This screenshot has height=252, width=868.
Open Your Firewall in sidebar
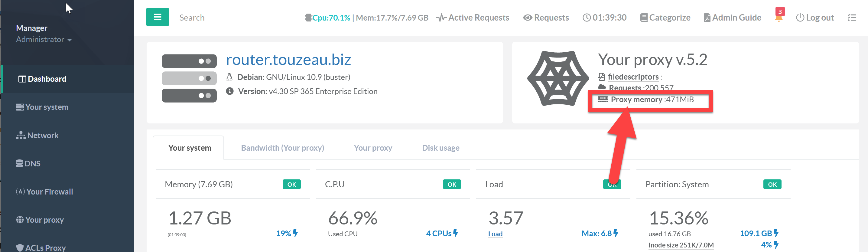pos(49,191)
